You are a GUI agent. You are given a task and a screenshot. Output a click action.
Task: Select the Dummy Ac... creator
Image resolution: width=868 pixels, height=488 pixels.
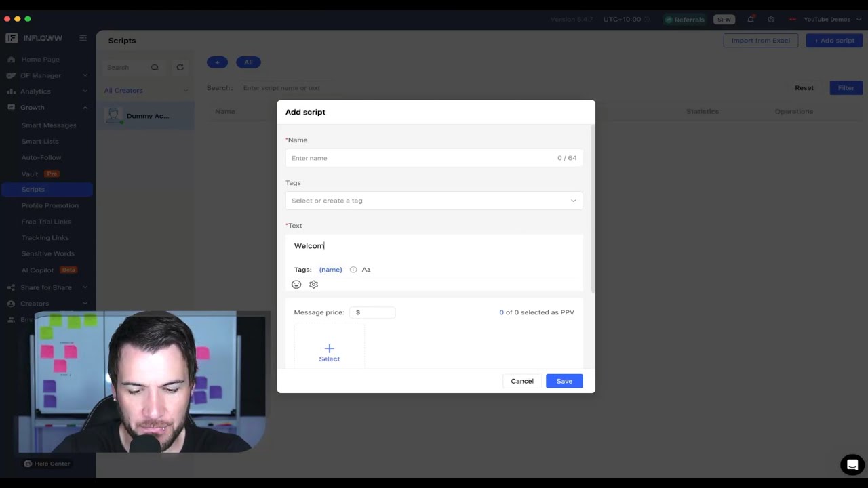(146, 116)
